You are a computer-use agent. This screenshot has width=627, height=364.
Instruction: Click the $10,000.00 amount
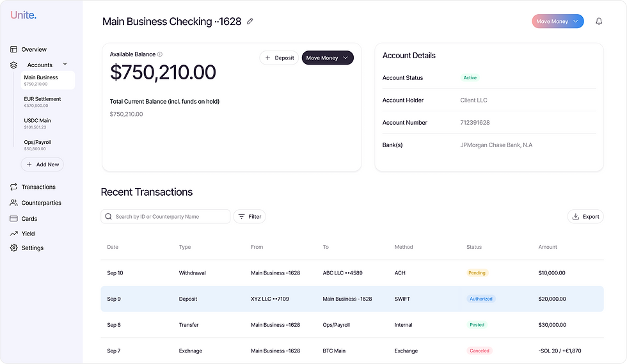[x=552, y=273]
